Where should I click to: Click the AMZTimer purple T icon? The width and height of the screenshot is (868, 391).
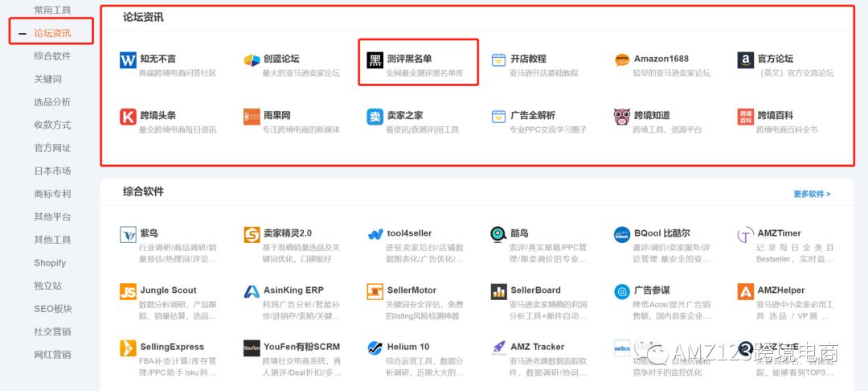coord(746,234)
